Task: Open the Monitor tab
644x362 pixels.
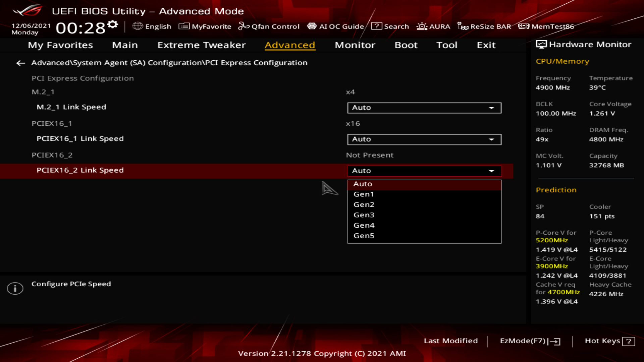Action: (x=355, y=45)
